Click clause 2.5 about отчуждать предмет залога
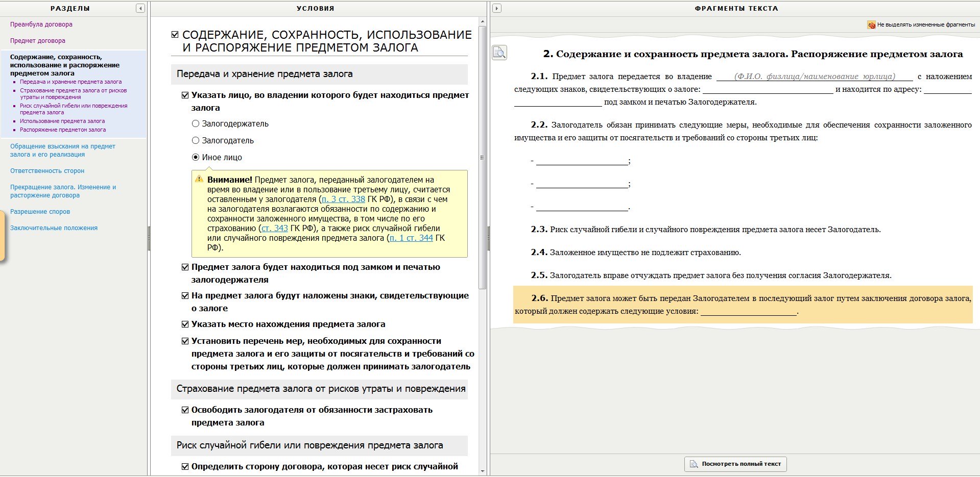980x477 pixels. tap(711, 275)
